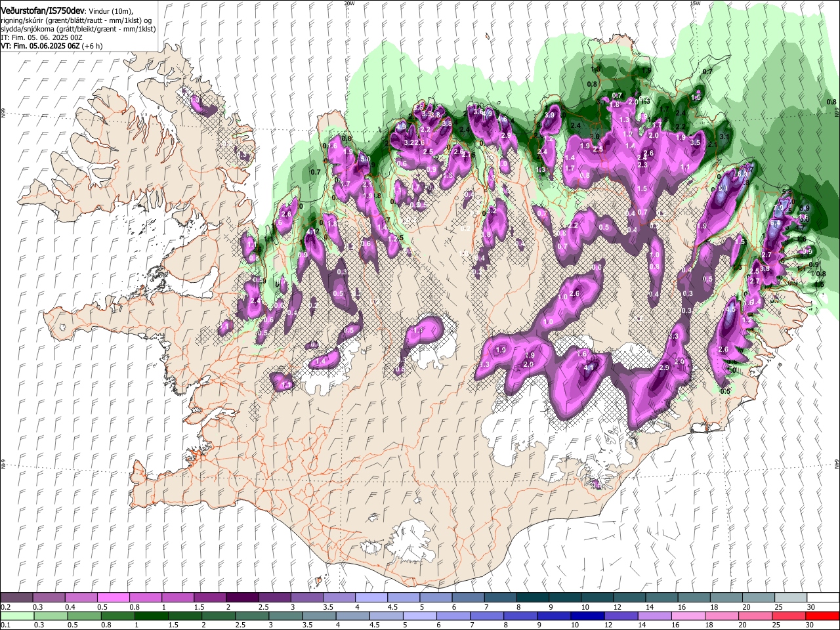This screenshot has width=840, height=630.
Task: Pick the upper legend swatch labeled 0.8
Action: pos(145,597)
